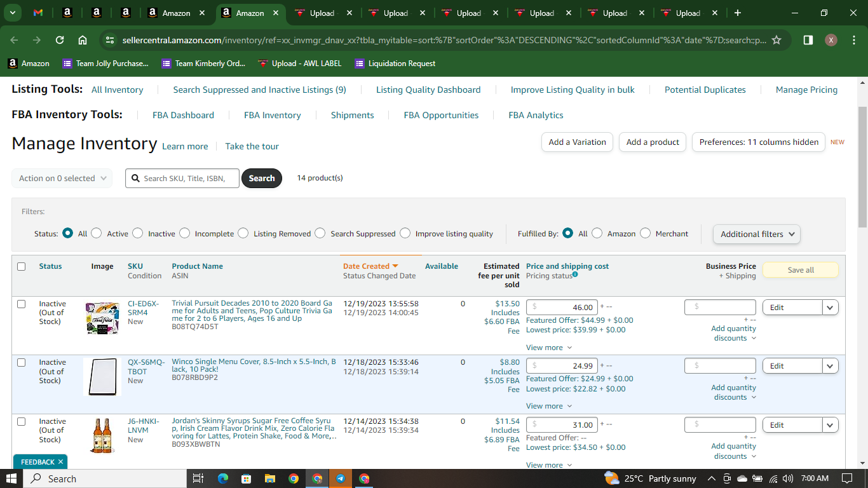Click Add a product button
The height and width of the screenshot is (488, 868).
(653, 142)
